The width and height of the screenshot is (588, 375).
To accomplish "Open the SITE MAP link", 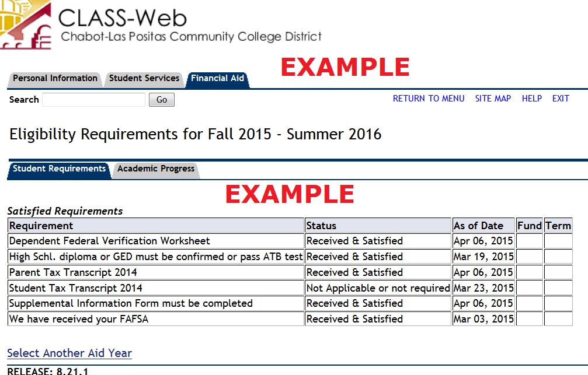I will (x=493, y=99).
